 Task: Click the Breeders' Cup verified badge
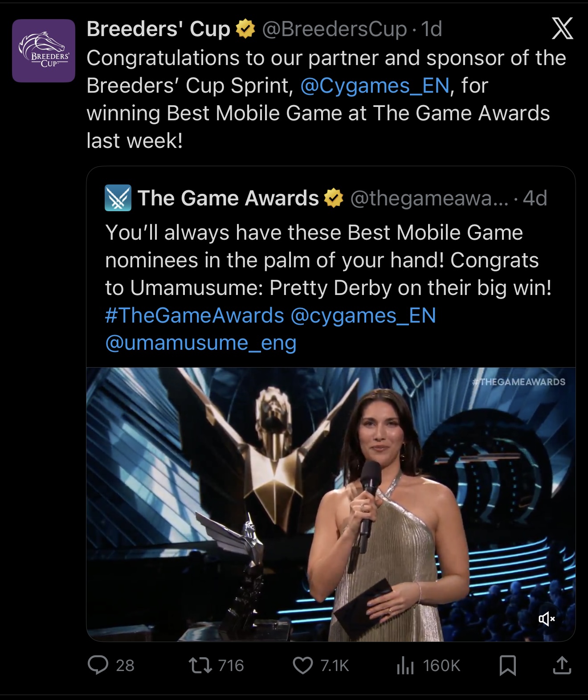coord(245,29)
